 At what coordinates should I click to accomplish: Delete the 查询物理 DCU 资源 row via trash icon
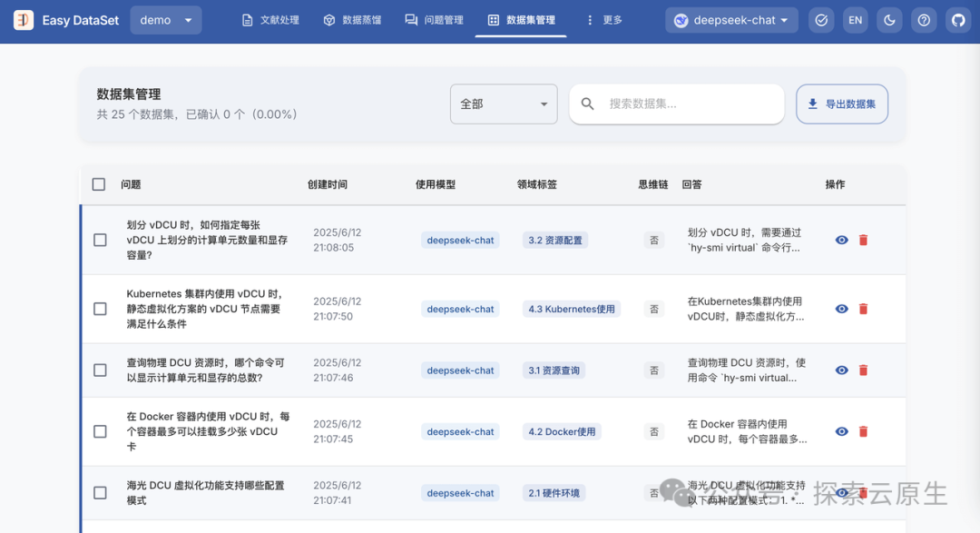tap(863, 370)
